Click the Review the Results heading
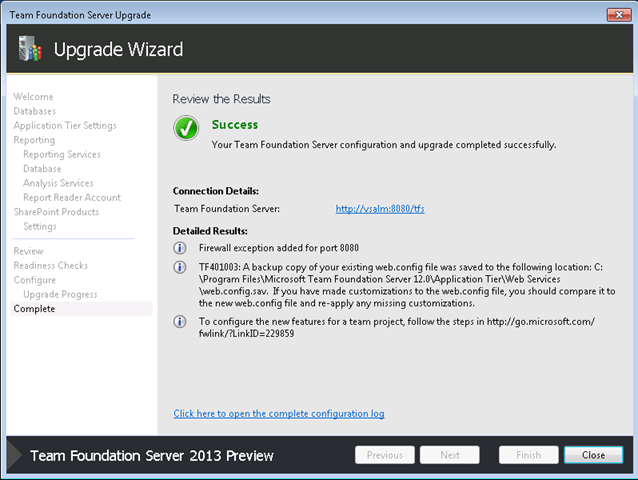Image resolution: width=638 pixels, height=480 pixels. coord(221,99)
